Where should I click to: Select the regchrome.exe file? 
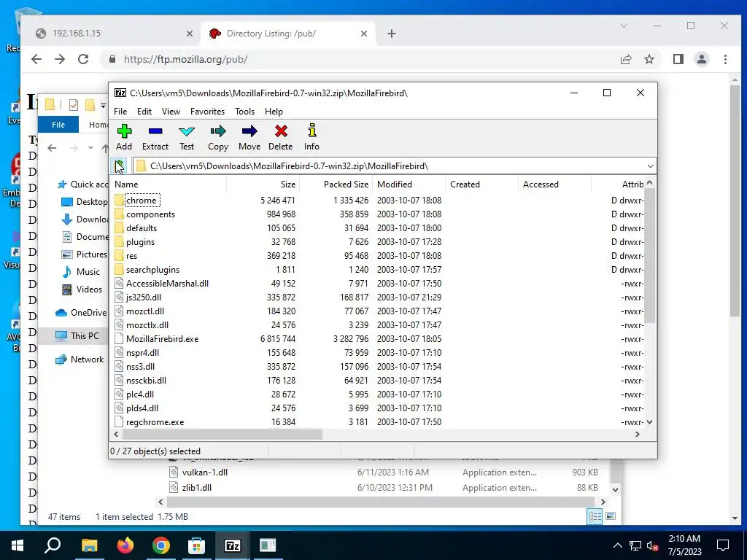point(155,422)
